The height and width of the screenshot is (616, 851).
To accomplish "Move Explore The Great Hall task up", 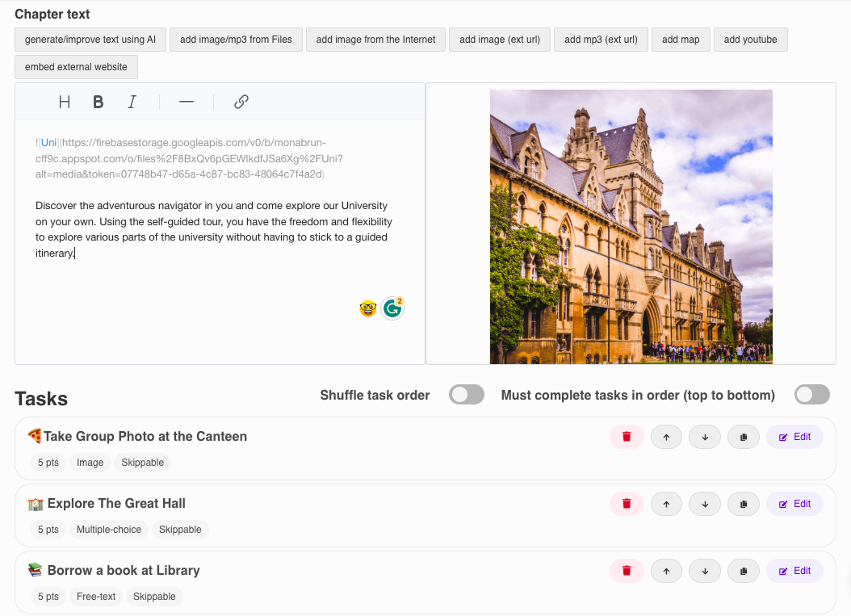I will [x=666, y=503].
